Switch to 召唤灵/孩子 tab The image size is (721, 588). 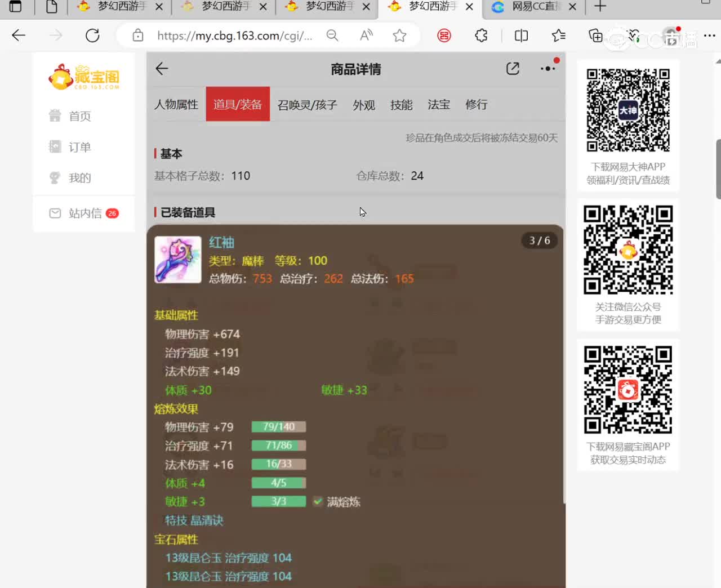tap(307, 105)
